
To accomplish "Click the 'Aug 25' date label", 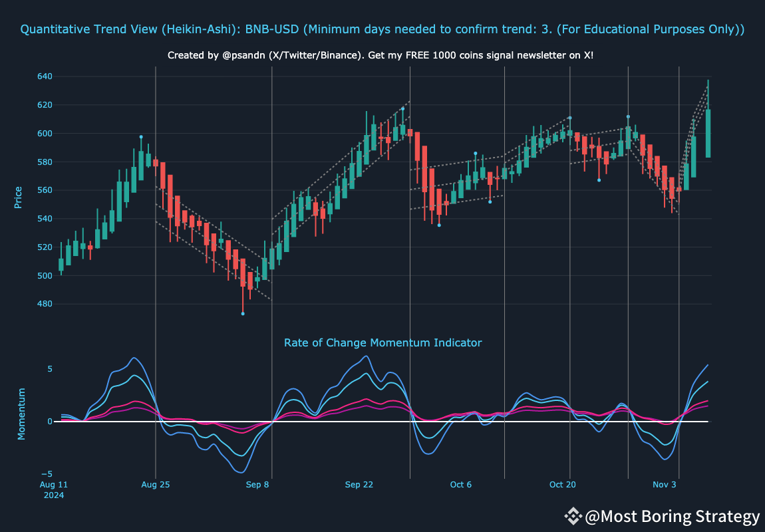I will (x=156, y=485).
